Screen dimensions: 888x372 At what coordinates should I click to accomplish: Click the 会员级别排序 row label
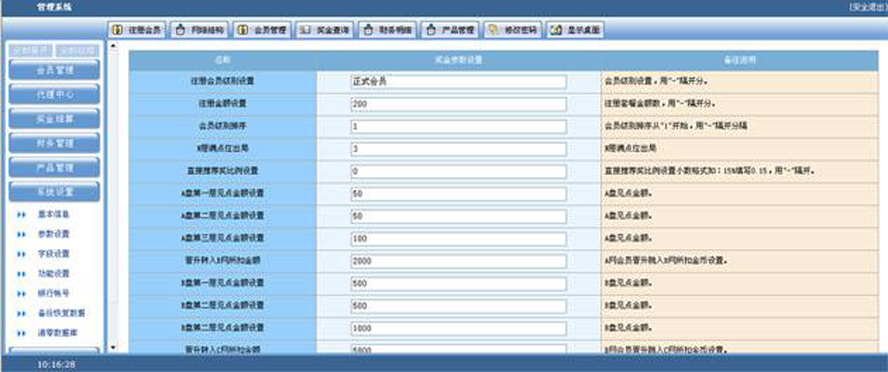[223, 126]
